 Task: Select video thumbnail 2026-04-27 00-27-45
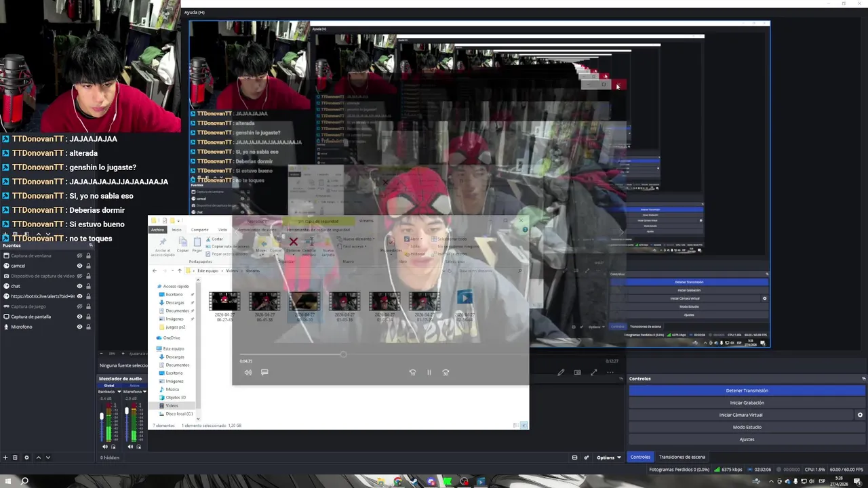[x=224, y=306]
